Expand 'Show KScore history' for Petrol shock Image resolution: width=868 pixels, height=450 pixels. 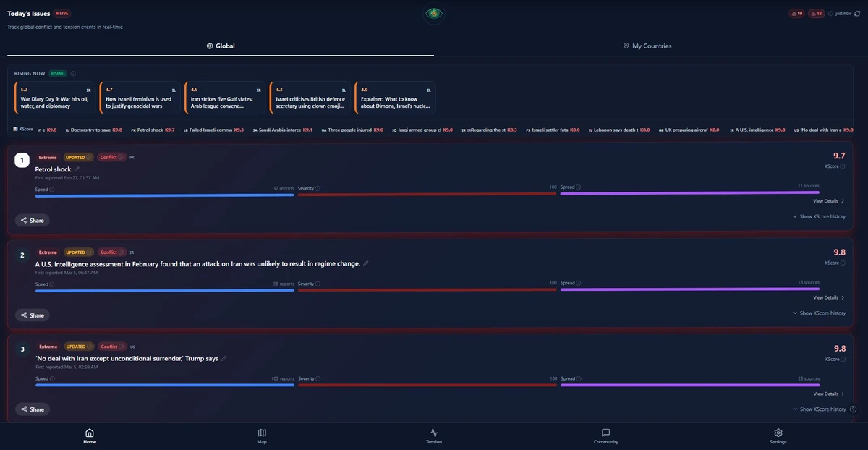coord(819,216)
